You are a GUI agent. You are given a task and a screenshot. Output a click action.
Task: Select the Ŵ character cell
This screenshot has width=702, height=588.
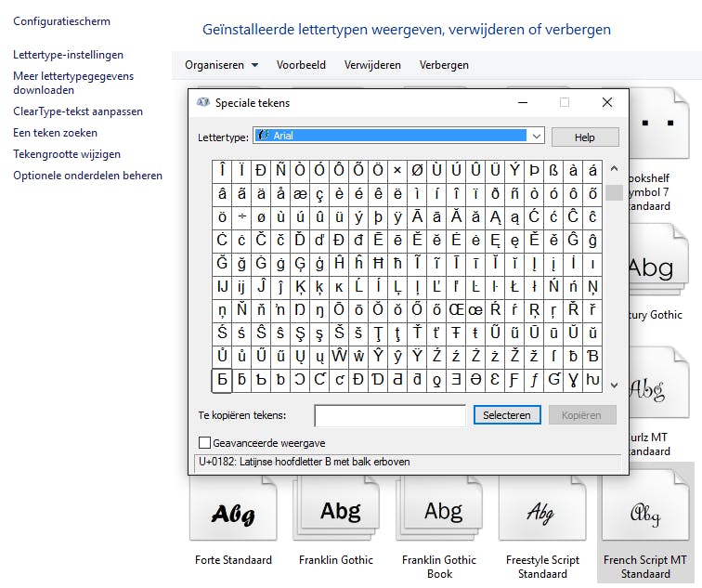pyautogui.click(x=339, y=357)
